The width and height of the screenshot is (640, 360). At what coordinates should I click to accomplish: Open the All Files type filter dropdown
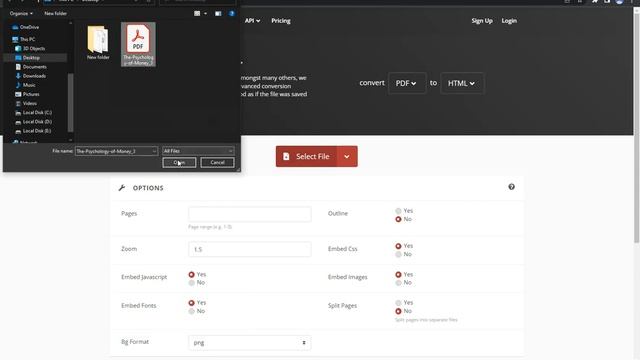pyautogui.click(x=198, y=151)
